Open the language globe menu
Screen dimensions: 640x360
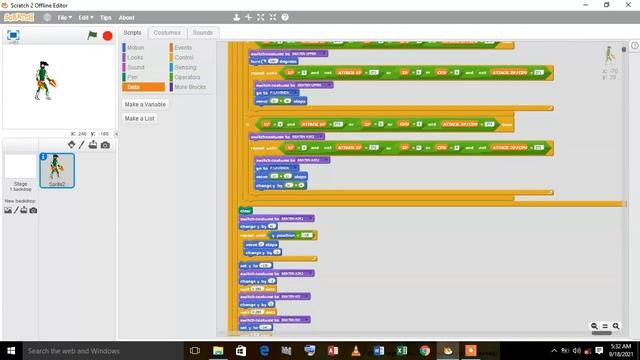point(47,18)
